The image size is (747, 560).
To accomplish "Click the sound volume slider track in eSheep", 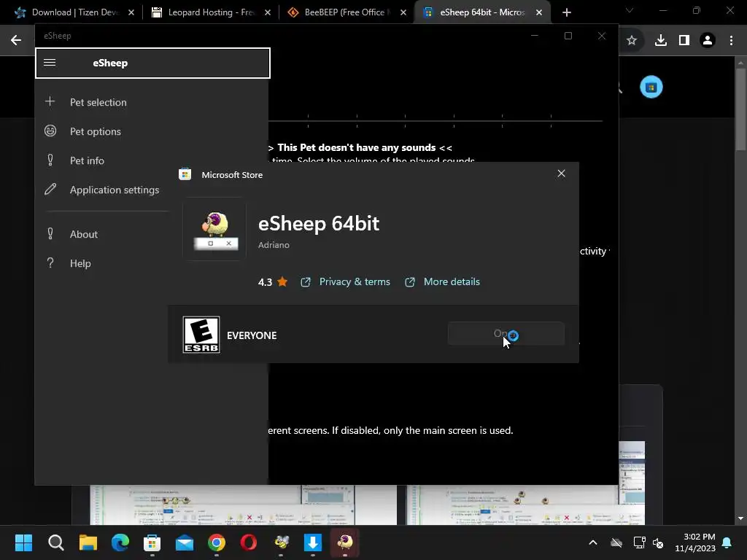I will tap(436, 121).
